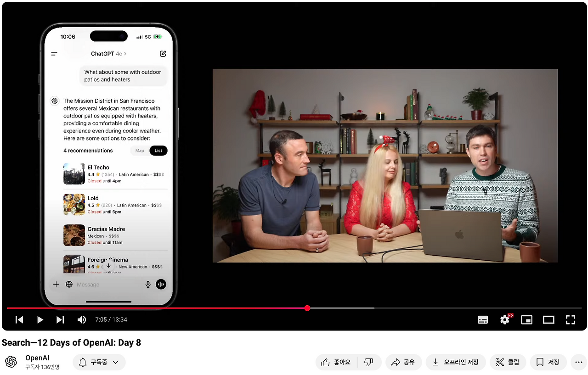
Task: Select the Foreign Cinema restaurant name
Action: pyautogui.click(x=108, y=260)
